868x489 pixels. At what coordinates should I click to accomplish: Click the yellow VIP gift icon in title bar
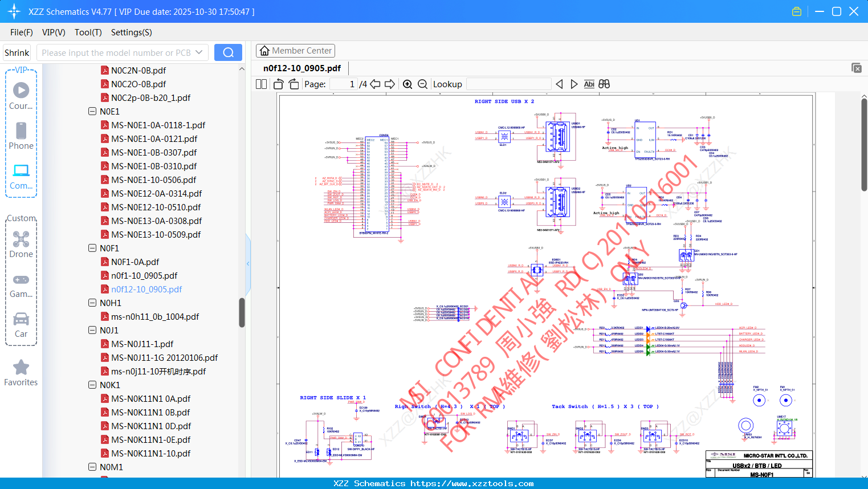click(797, 11)
